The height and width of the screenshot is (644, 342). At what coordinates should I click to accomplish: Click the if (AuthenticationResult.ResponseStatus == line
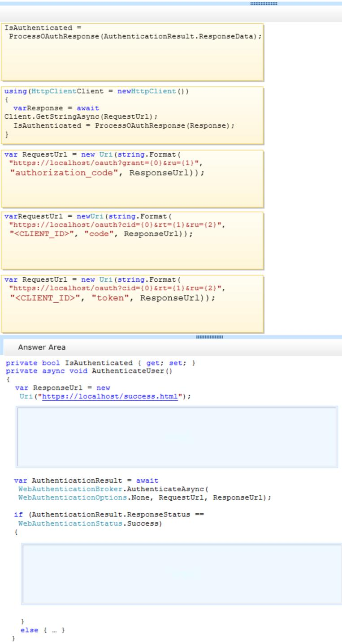(109, 515)
